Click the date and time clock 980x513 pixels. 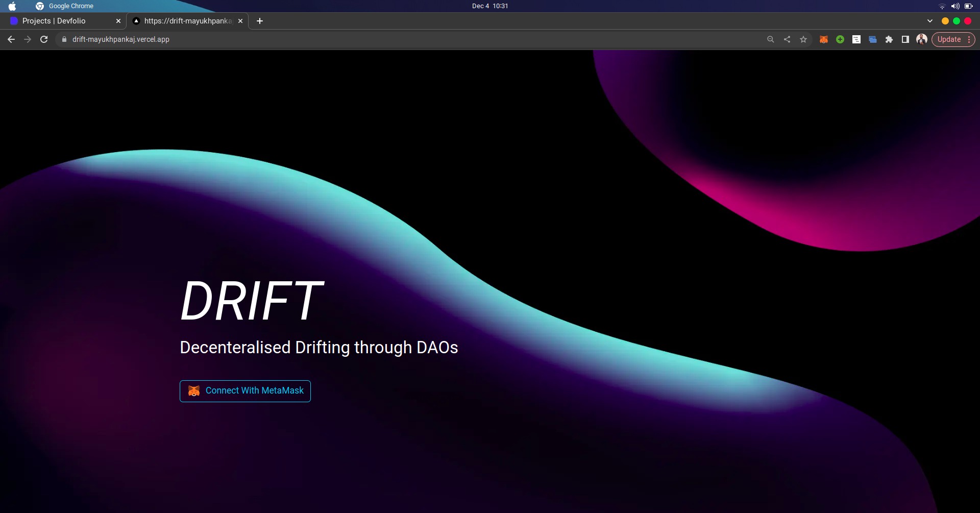[490, 6]
